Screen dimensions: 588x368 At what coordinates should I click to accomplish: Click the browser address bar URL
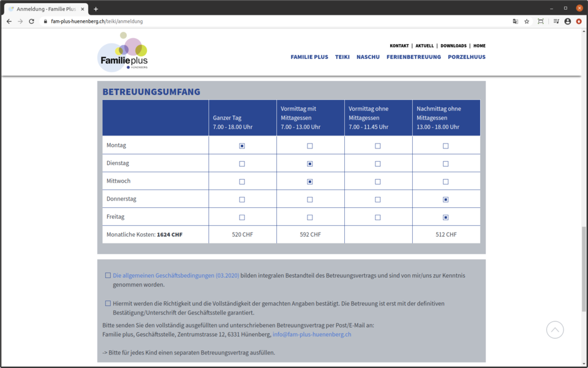coord(97,21)
